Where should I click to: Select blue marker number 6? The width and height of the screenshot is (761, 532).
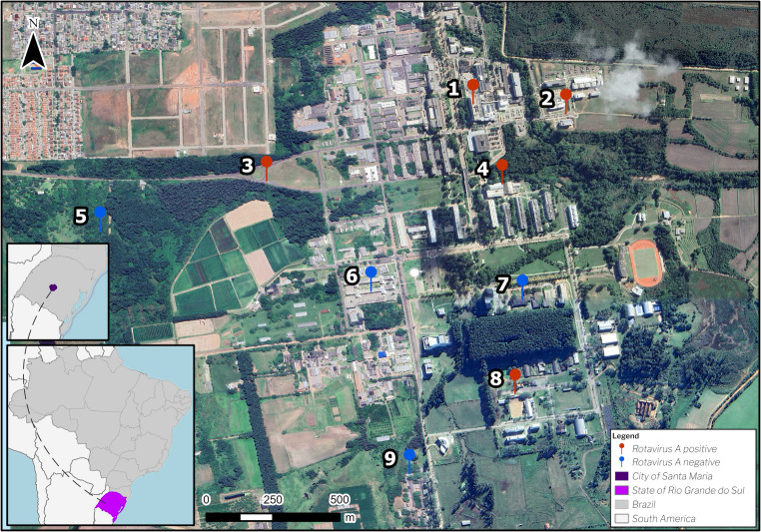(372, 278)
